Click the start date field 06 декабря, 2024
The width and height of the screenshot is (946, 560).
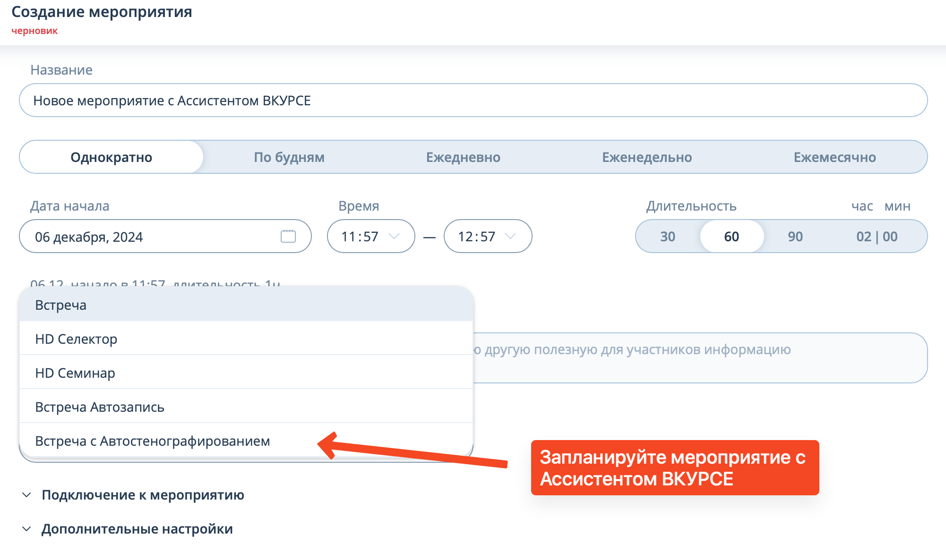165,236
